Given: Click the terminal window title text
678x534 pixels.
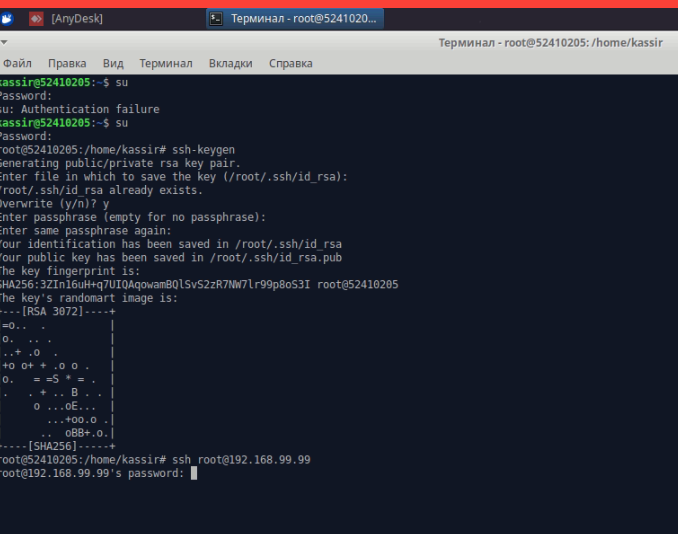Looking at the screenshot, I should pyautogui.click(x=550, y=43).
